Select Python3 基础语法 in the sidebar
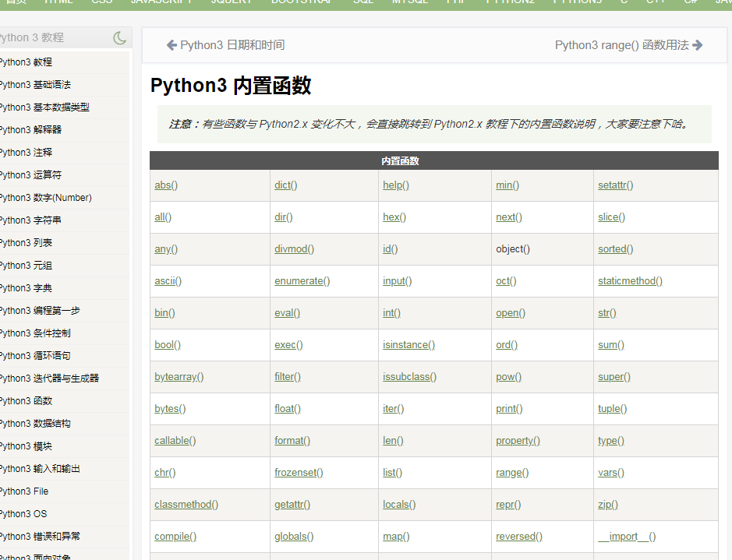This screenshot has width=732, height=560. click(x=36, y=85)
